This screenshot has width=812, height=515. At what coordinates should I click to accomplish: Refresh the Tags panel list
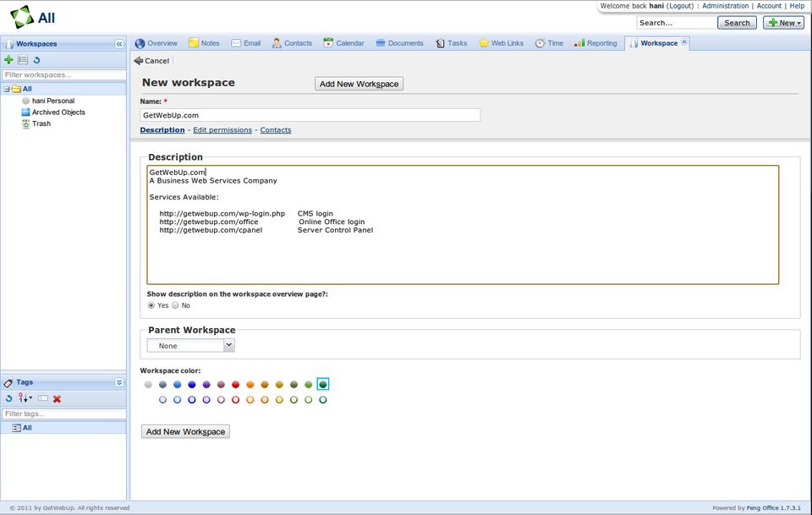[x=8, y=398]
